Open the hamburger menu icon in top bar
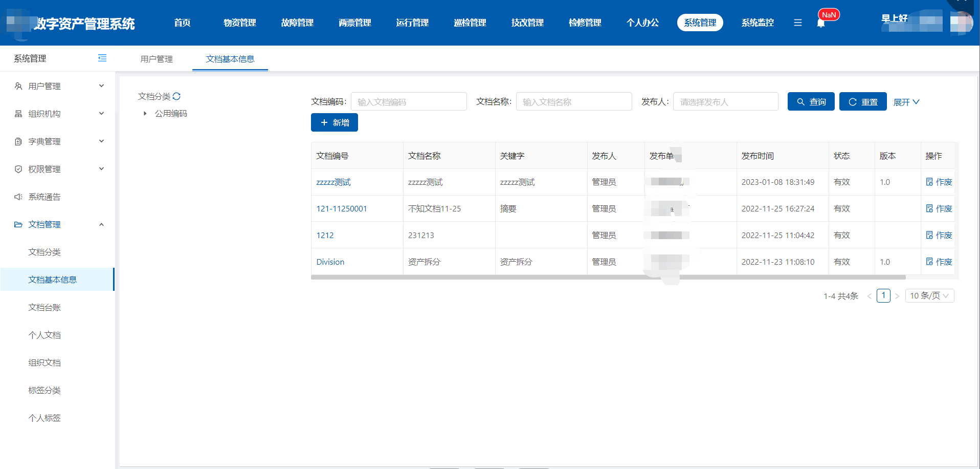Screen dimensions: 980x469 pyautogui.click(x=797, y=23)
